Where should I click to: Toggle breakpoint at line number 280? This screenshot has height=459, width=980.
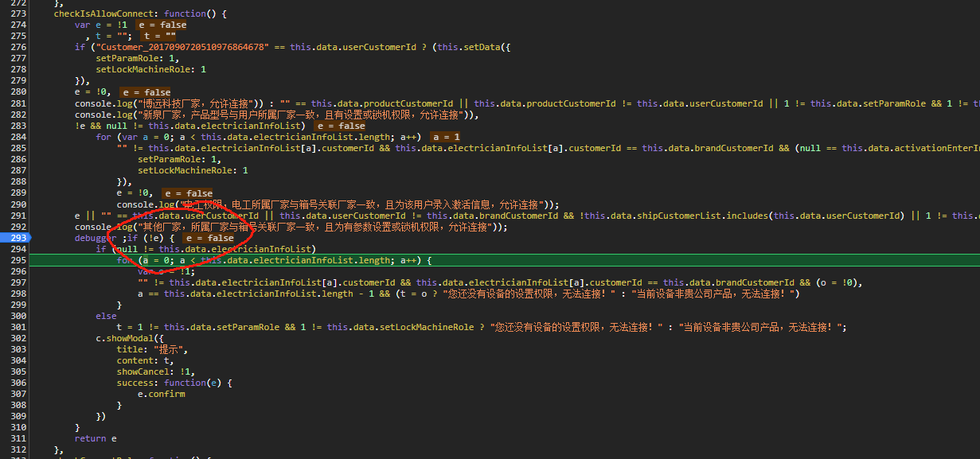[x=18, y=92]
